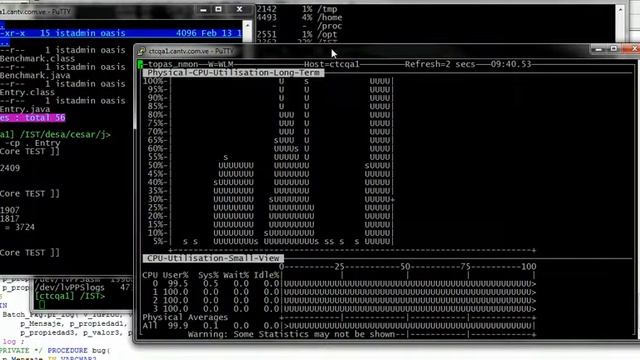This screenshot has height=360, width=640.
Task: Click the Wait% column header
Action: point(236,275)
